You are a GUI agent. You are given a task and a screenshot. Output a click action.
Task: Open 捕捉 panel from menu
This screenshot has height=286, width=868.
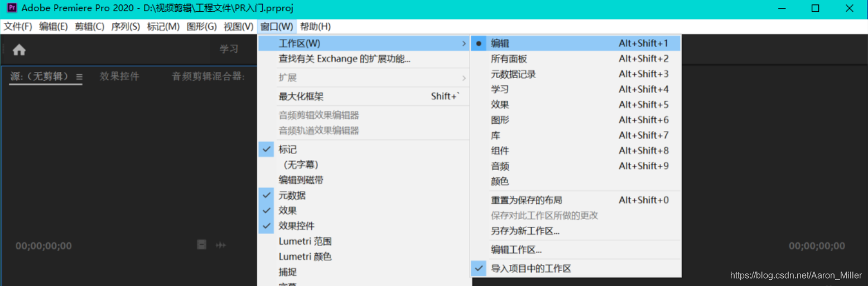coord(364,272)
